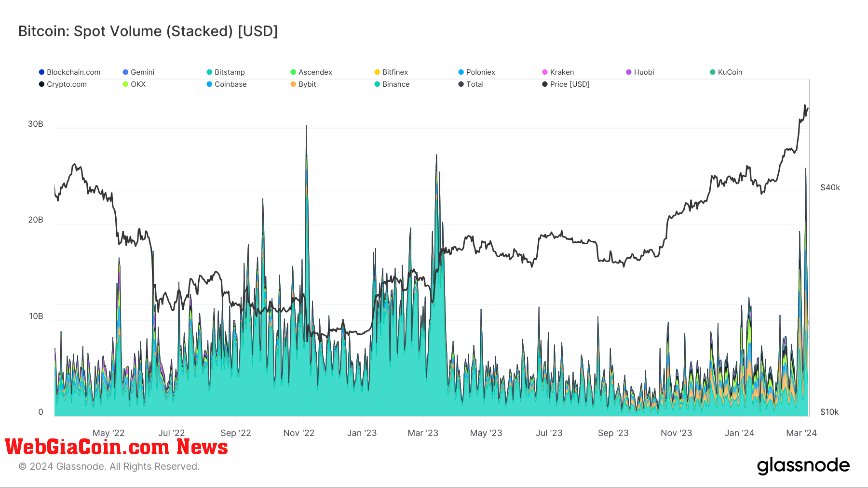Click the May '23 x-axis label
Image resolution: width=868 pixels, height=488 pixels.
point(486,433)
